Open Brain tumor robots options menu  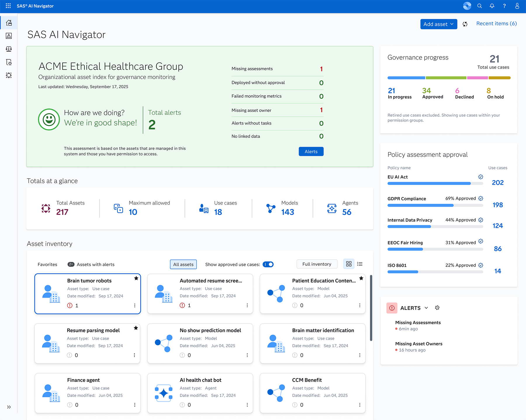coord(135,305)
